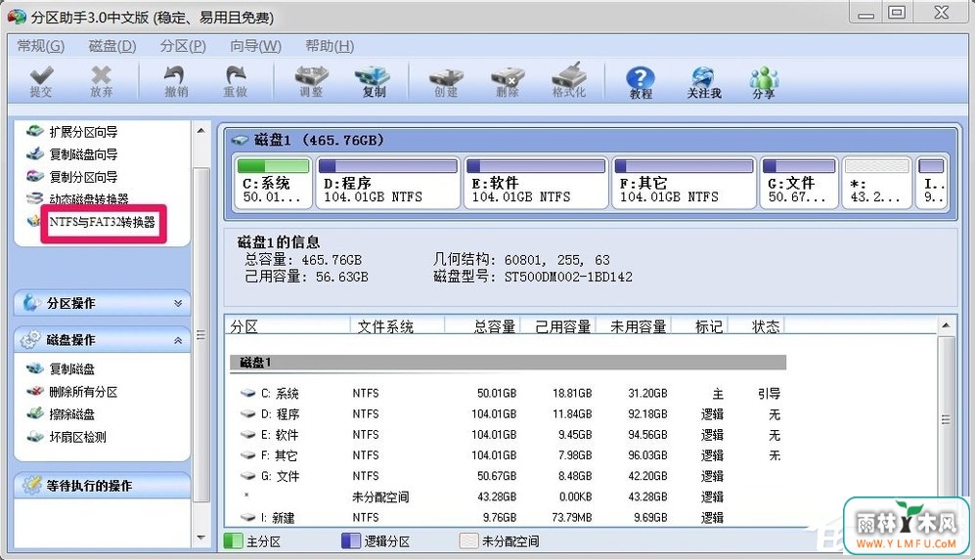Select the F:其它 partition block
Image resolution: width=975 pixels, height=560 pixels.
[684, 182]
